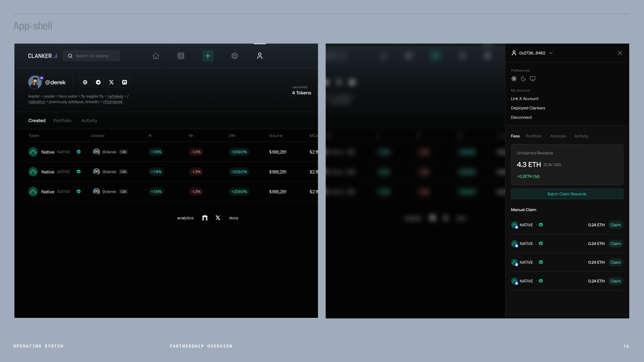Open derek's website globe link icon
This screenshot has height=362, width=644.
tap(85, 82)
